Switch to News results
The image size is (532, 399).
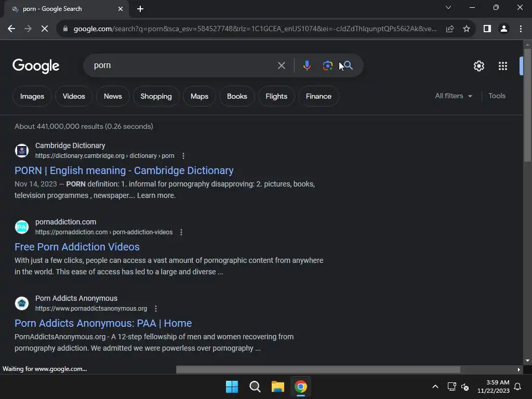click(x=113, y=96)
